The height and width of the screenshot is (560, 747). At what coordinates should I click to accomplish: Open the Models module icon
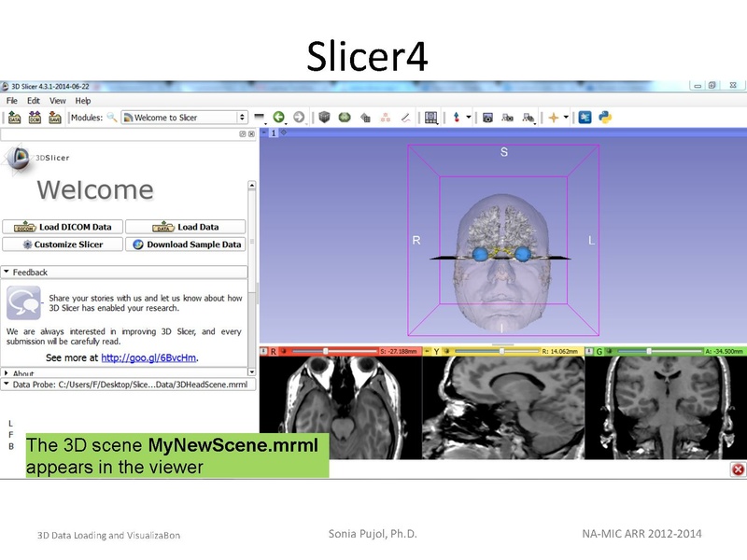pos(365,118)
